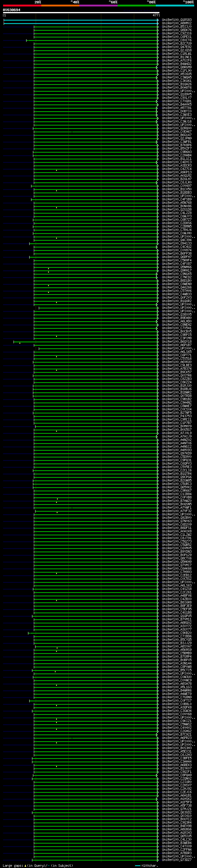197x868 pixels.
Task: Click the white query length bar
Action: [x=81, y=12]
